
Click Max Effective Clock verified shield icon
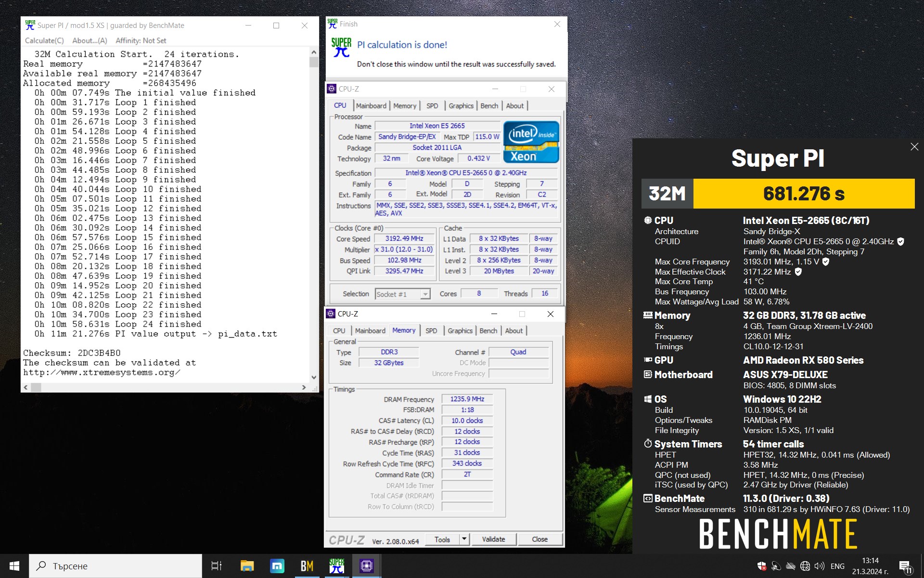pyautogui.click(x=798, y=272)
